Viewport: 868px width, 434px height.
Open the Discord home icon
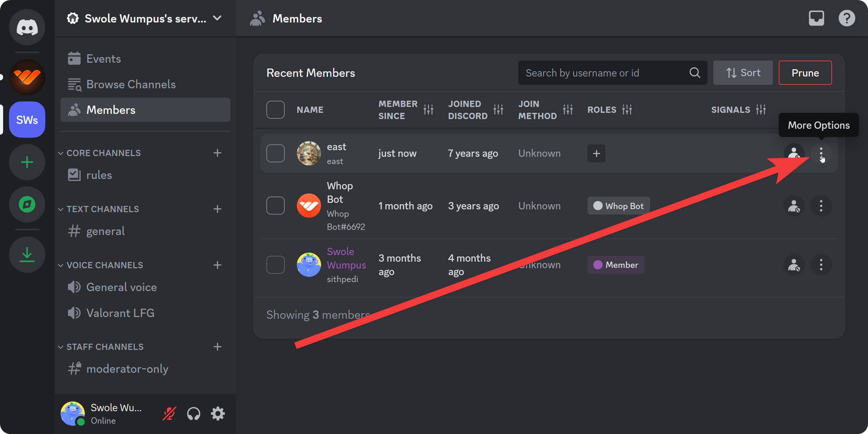point(27,27)
